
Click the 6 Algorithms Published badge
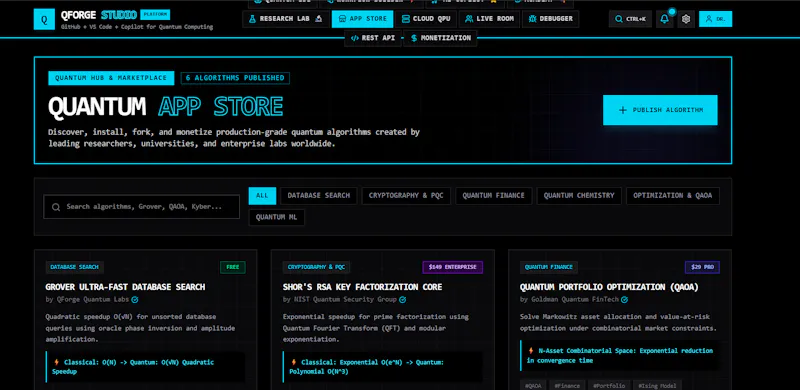pos(235,78)
